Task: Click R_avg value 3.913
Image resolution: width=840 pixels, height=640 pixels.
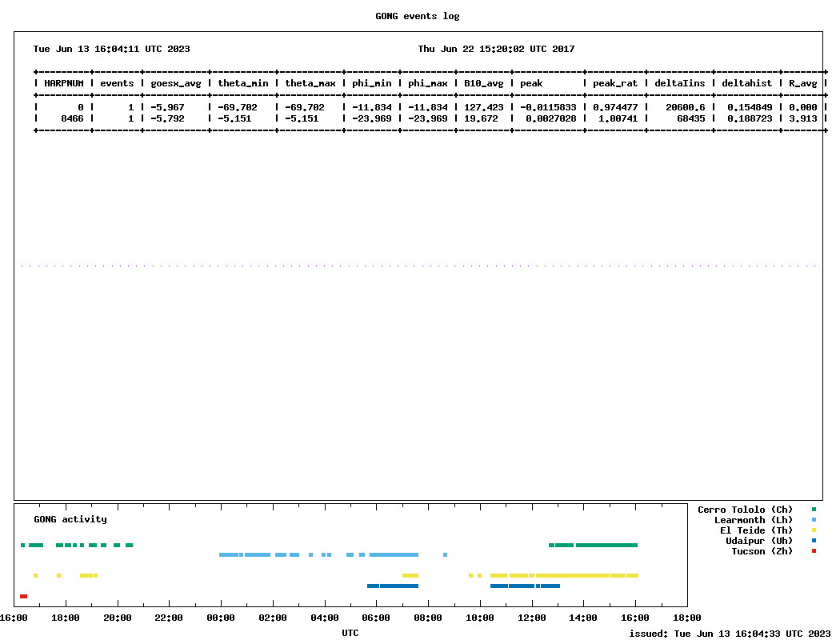Action: pos(803,118)
